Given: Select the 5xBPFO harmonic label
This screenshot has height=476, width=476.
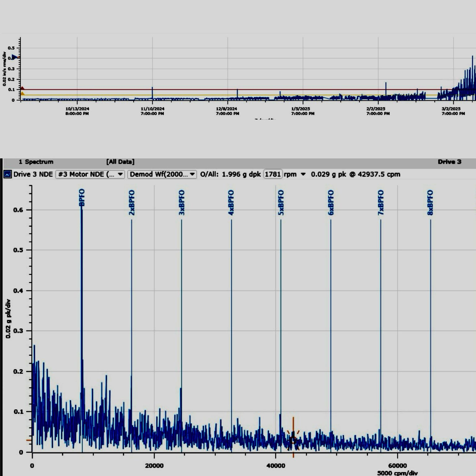Looking at the screenshot, I should 281,203.
